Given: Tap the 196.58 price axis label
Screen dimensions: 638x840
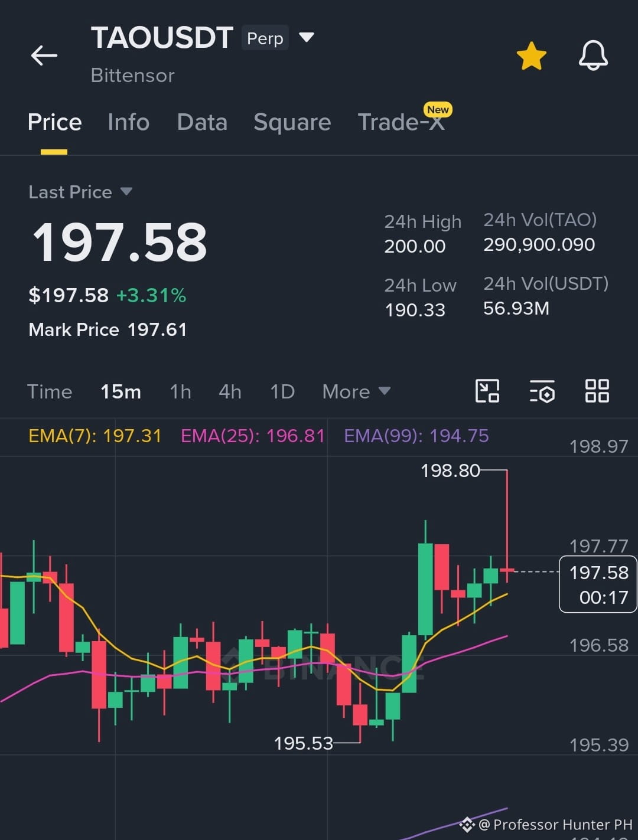Looking at the screenshot, I should tap(598, 645).
